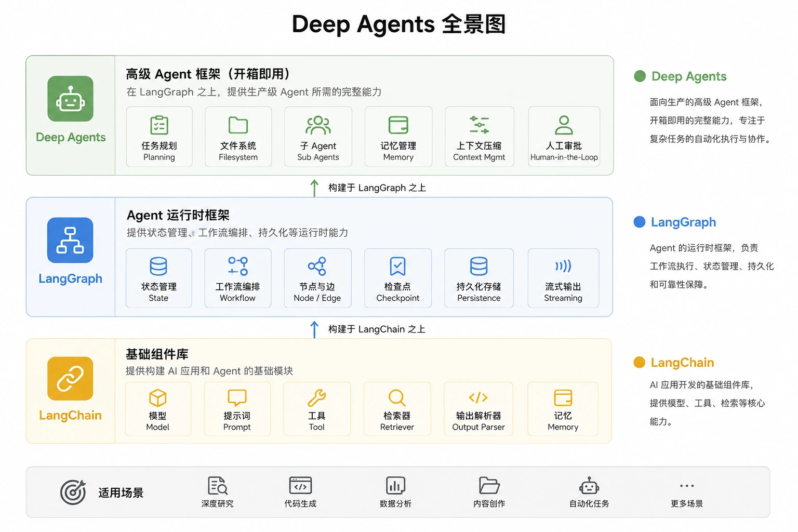Click the text '构建于 LangChain 之上'
The image size is (798, 532).
(377, 329)
